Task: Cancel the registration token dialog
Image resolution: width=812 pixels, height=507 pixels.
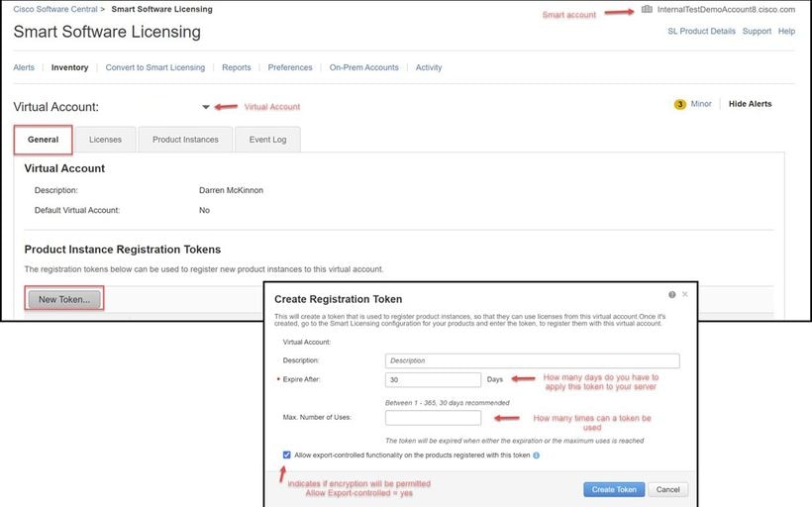Action: click(x=668, y=489)
